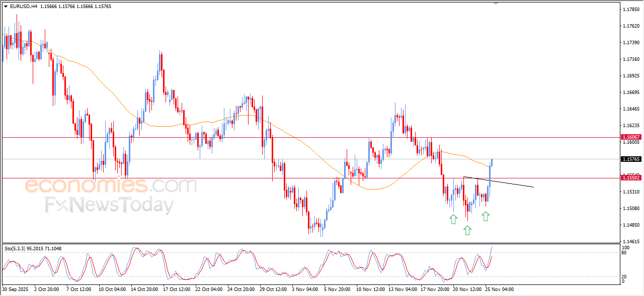Screen dimensions: 644x296
Task: Click the 30 Sep 2025 date label
Action: (x=16, y=289)
